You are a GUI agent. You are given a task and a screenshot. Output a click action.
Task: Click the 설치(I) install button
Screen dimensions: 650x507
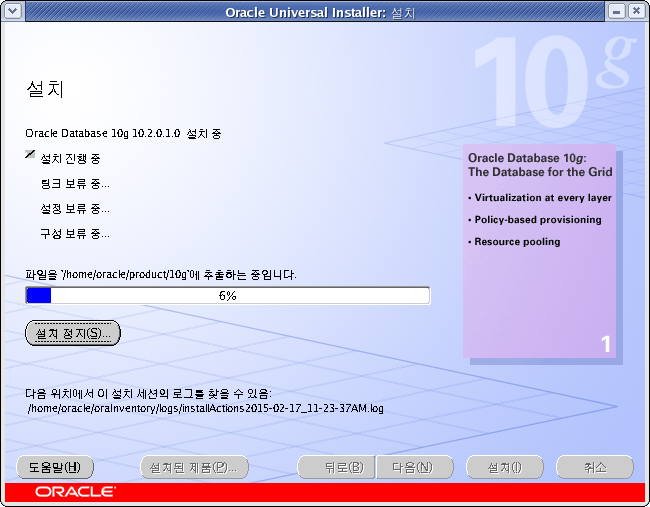(504, 468)
